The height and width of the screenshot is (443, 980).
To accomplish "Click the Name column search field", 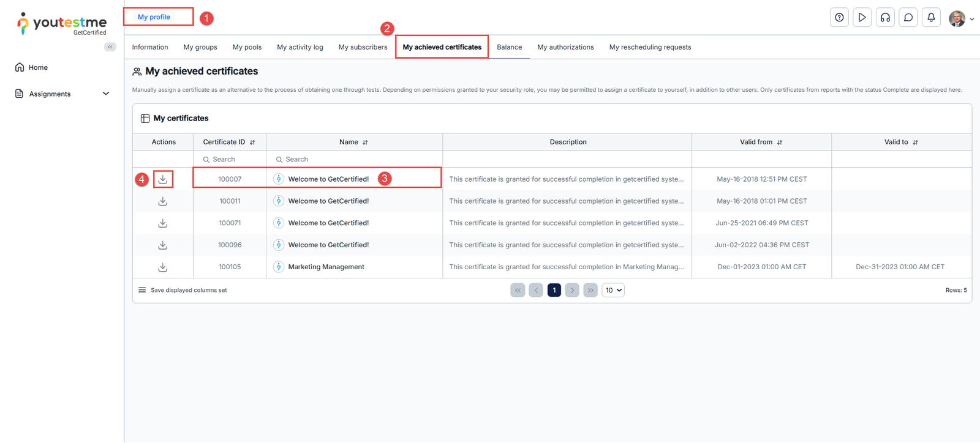I will [355, 160].
